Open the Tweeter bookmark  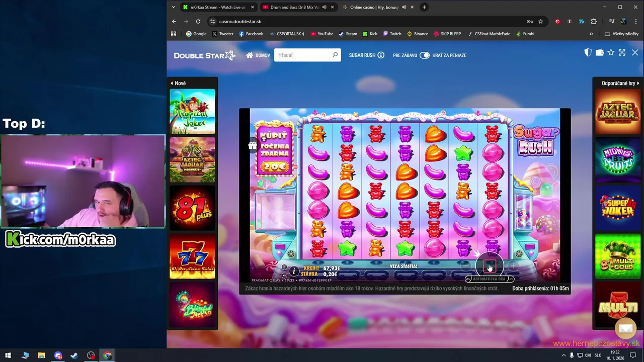[223, 34]
